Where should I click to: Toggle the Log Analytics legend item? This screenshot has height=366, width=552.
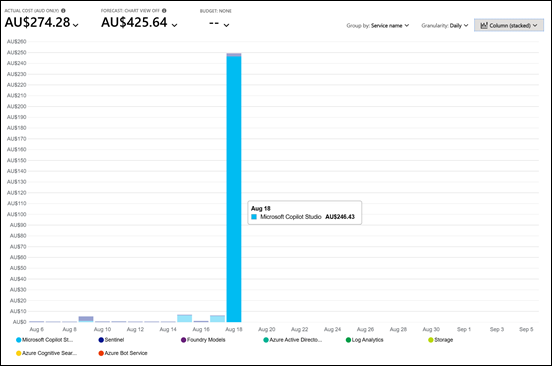click(x=365, y=340)
